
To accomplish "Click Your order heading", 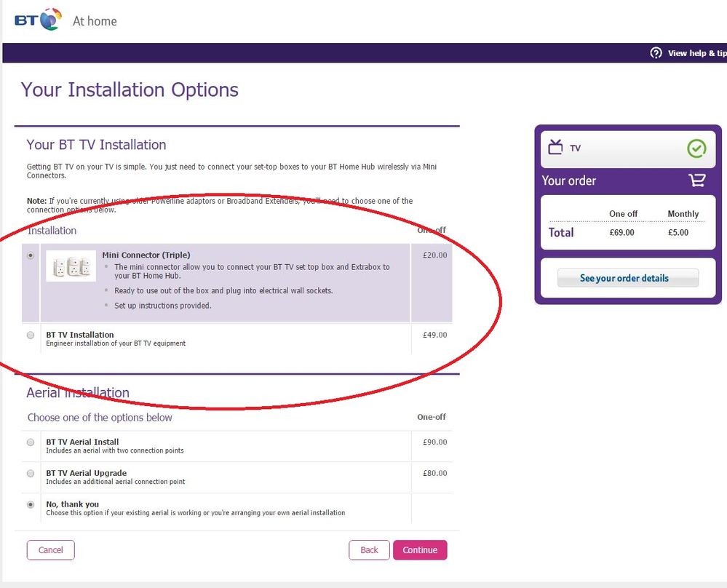I will (x=569, y=180).
